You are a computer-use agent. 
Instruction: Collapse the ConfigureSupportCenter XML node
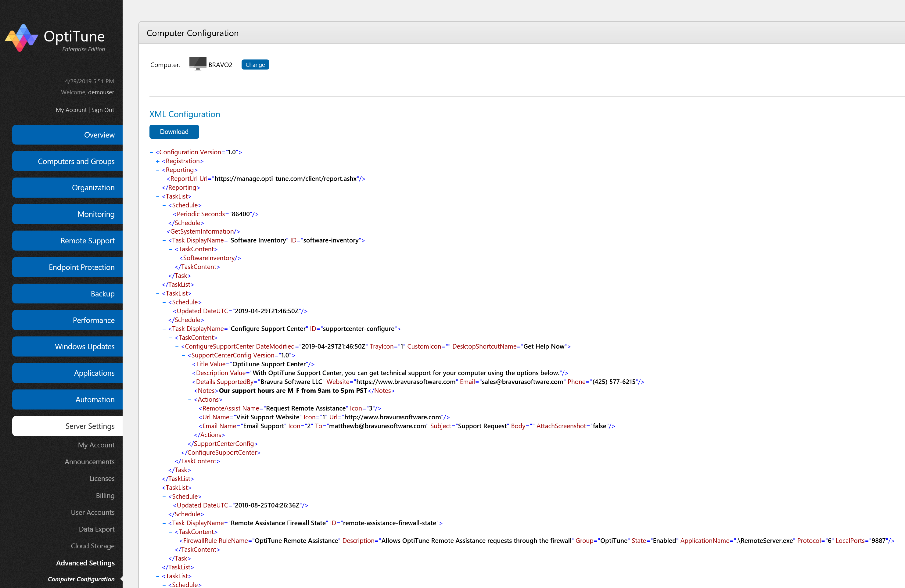[x=177, y=347]
